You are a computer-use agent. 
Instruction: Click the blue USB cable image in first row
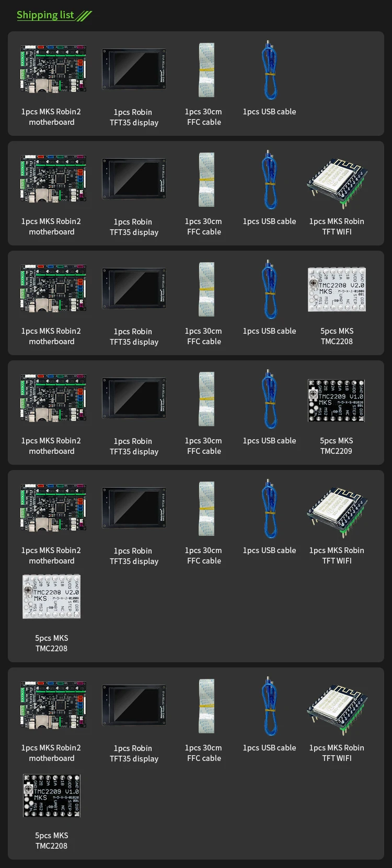coord(270,70)
